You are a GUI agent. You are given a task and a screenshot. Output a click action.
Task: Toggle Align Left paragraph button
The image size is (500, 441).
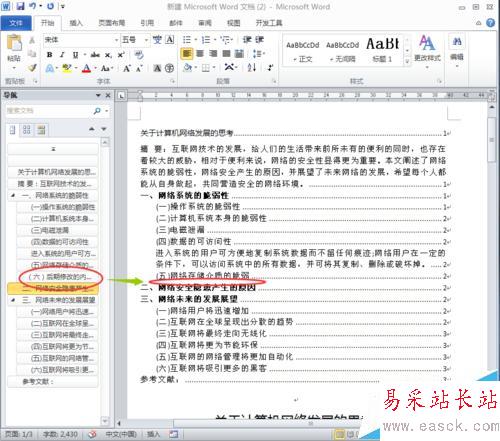[187, 54]
